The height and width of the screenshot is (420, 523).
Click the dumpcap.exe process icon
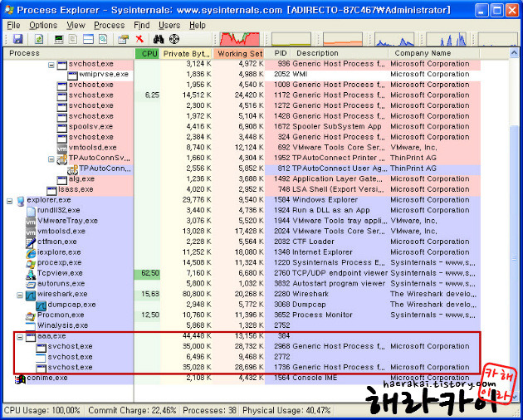(x=41, y=305)
